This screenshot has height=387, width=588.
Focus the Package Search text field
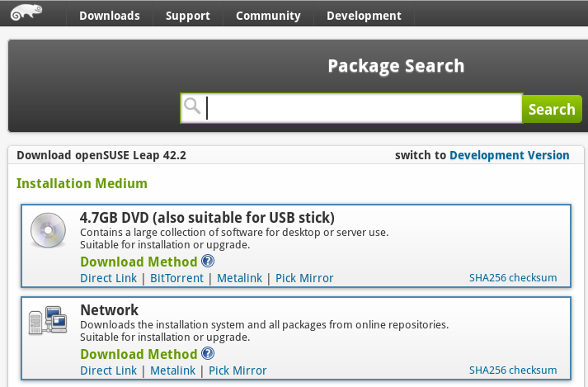click(363, 108)
